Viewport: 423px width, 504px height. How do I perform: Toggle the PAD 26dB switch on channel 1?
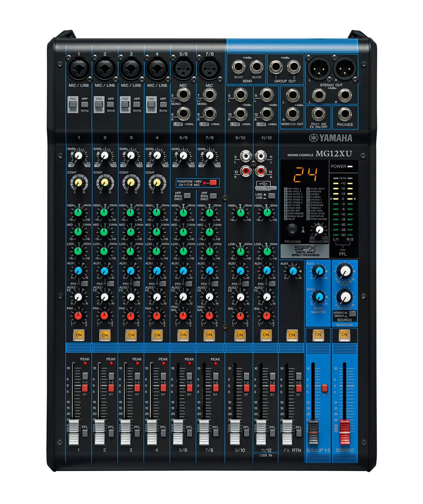pos(73,104)
